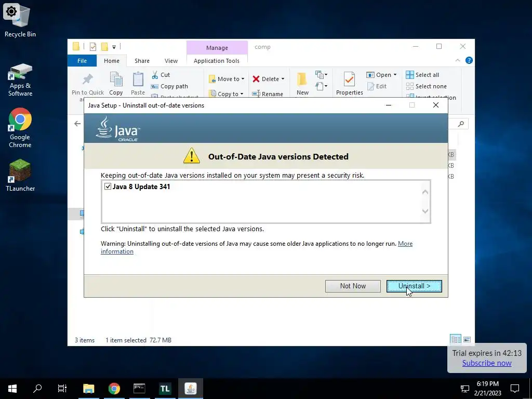The width and height of the screenshot is (532, 399).
Task: Click the Properties icon in ribbon
Action: tap(349, 79)
